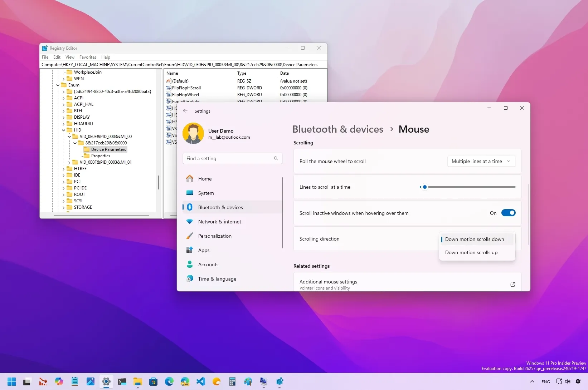Open the Windows Start button
Screen dimensions: 588x390
click(11, 381)
